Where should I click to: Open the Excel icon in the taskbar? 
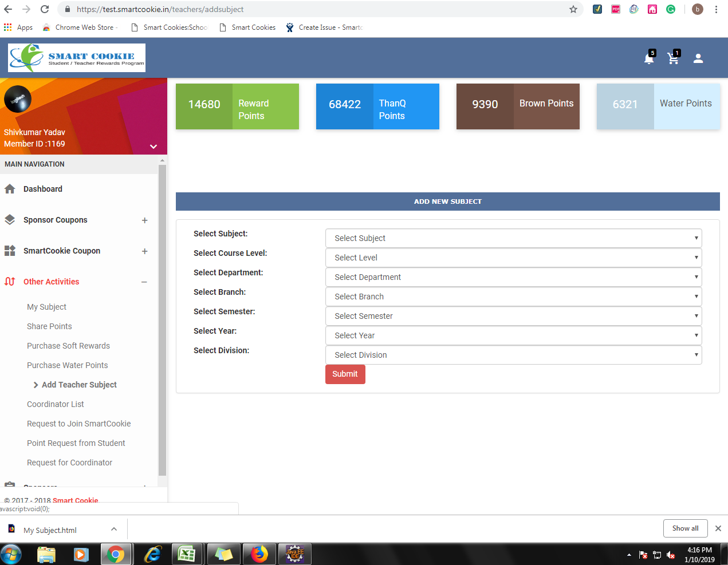click(x=187, y=554)
